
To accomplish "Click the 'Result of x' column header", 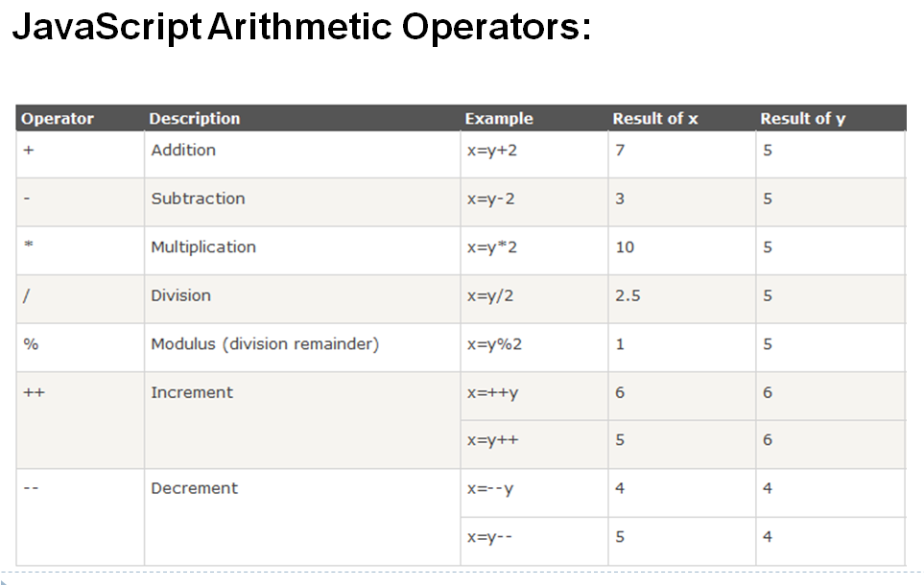I will pyautogui.click(x=655, y=119).
